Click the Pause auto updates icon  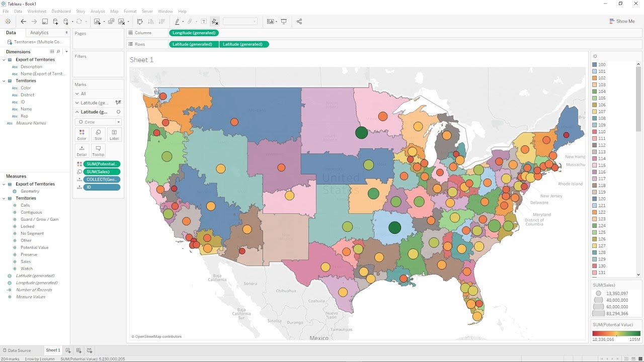(66, 22)
